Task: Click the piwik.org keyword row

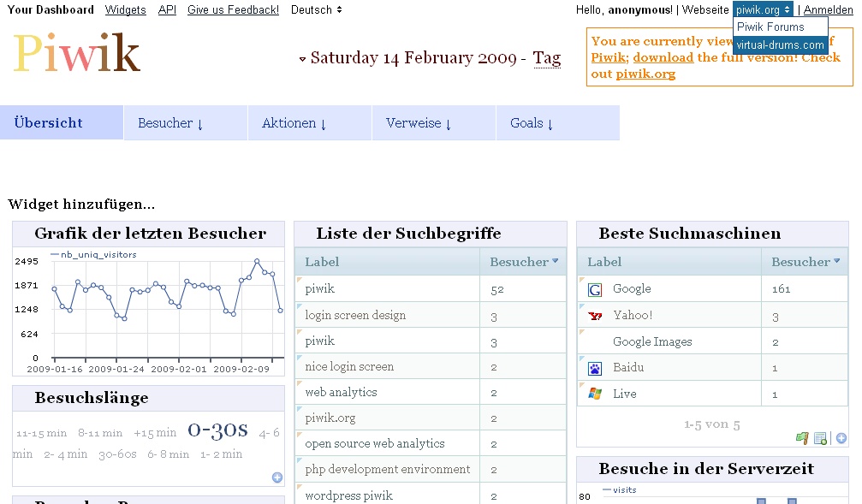Action: (431, 418)
